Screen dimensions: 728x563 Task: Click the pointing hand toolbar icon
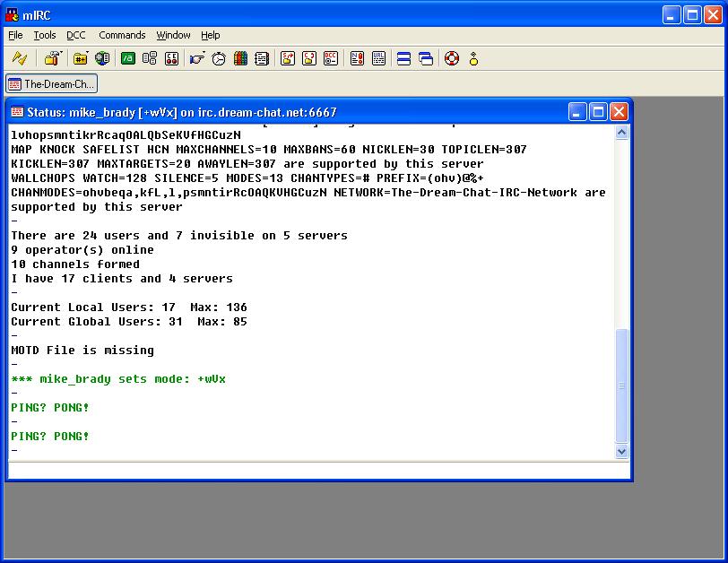197,58
